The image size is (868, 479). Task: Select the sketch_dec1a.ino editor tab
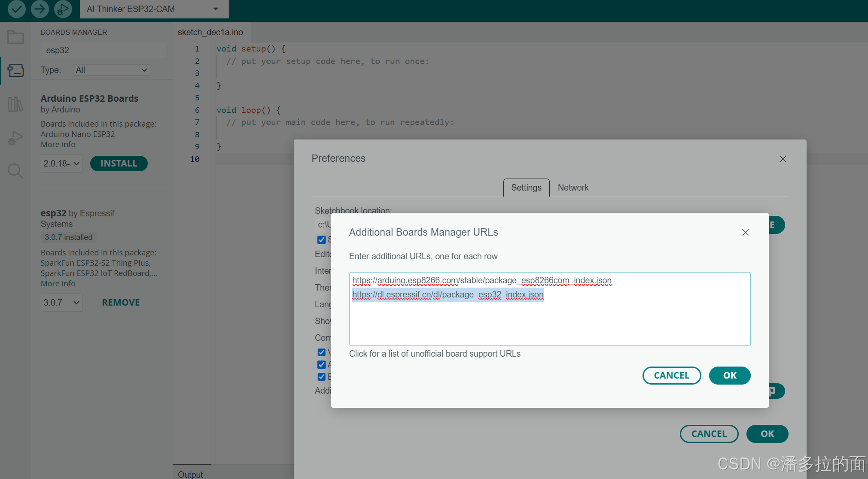[x=210, y=32]
